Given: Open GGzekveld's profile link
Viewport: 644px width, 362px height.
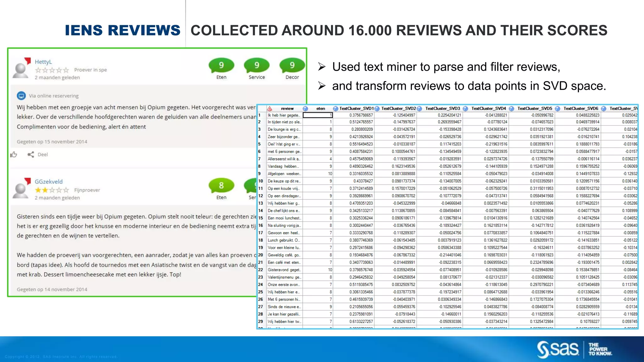Looking at the screenshot, I should [49, 182].
